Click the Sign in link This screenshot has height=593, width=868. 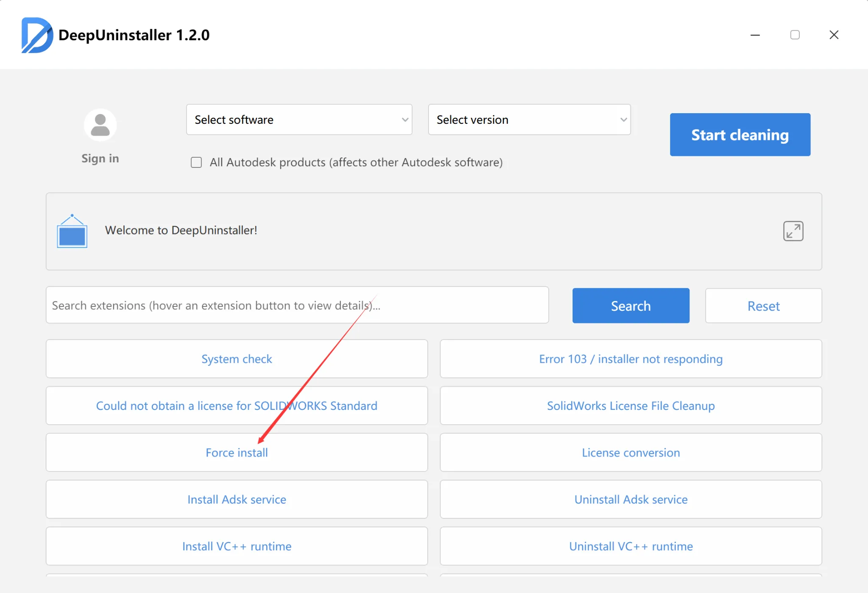click(x=100, y=159)
